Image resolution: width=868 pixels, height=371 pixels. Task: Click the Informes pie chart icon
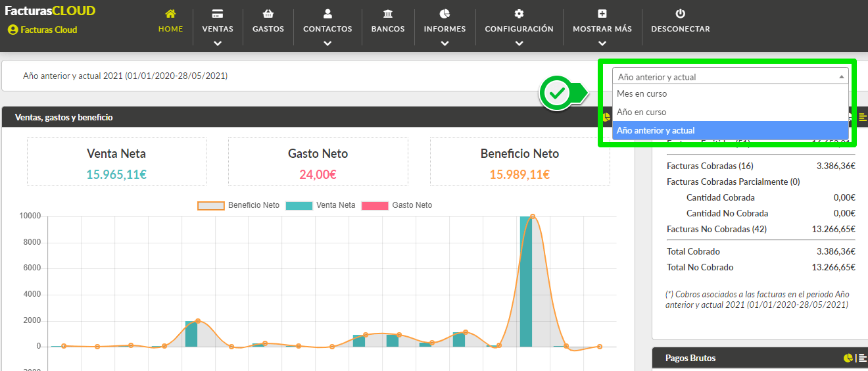[x=445, y=14]
